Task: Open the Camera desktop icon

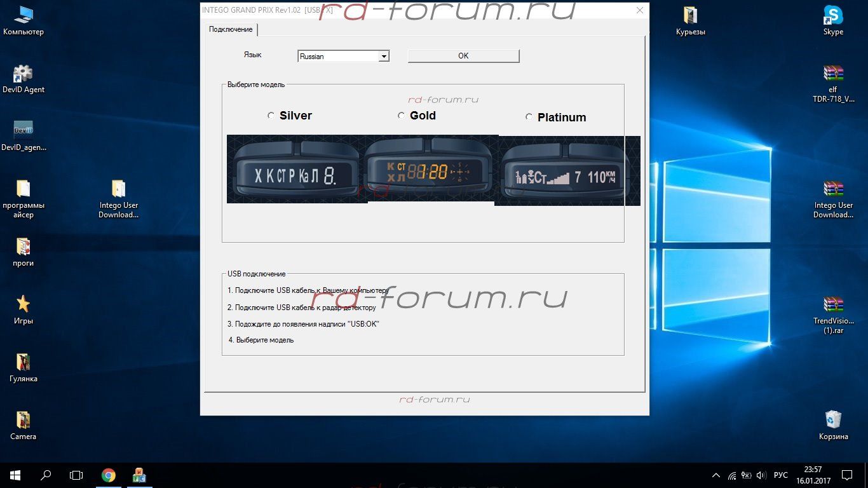Action: tap(24, 426)
